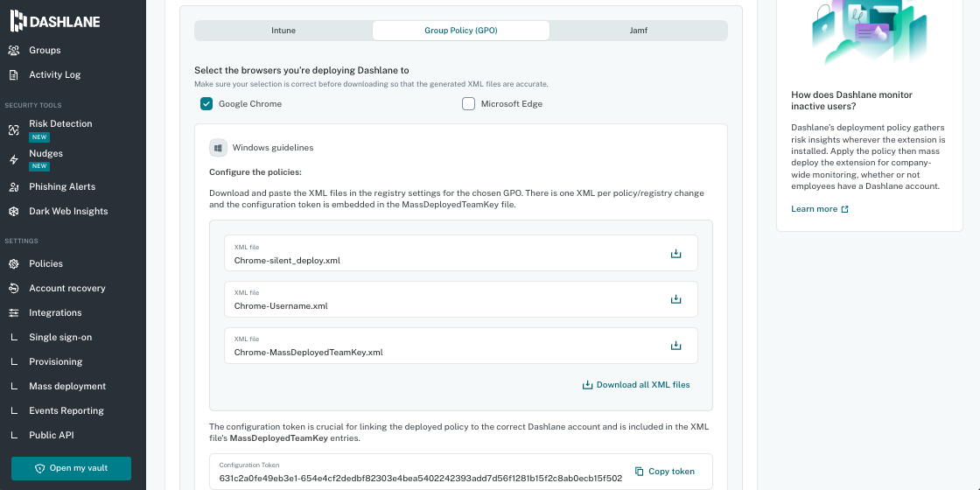Viewport: 980px width, 490px height.
Task: Open Risk Detection from the sidebar
Action: (59, 124)
